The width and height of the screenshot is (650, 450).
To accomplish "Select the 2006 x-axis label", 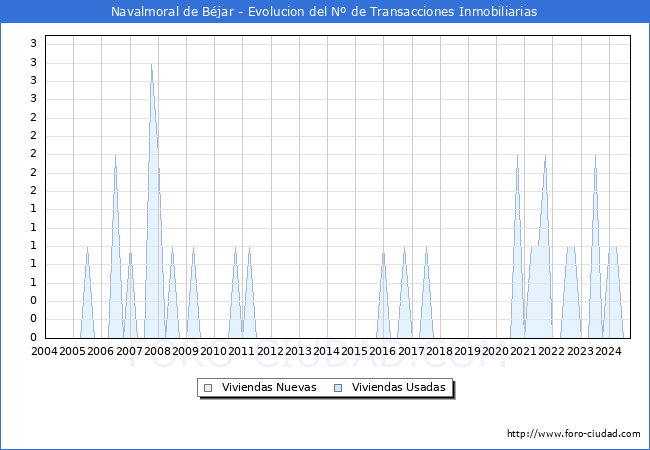I will tap(100, 351).
